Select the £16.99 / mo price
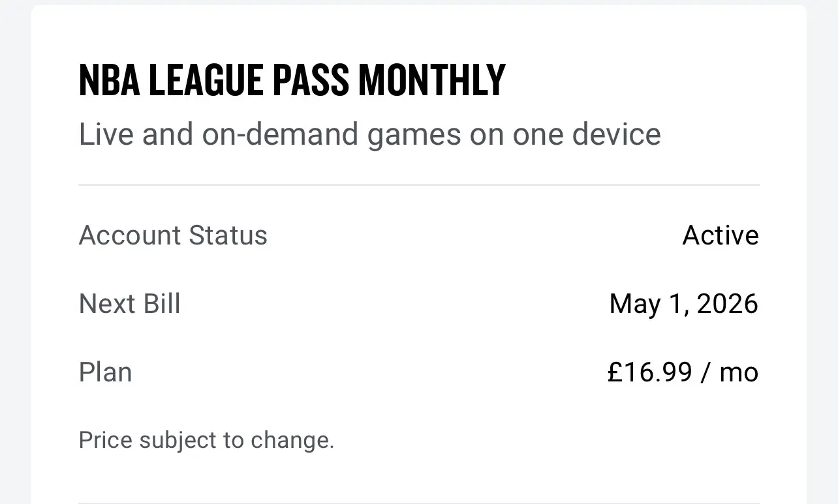This screenshot has width=838, height=504. pos(683,372)
